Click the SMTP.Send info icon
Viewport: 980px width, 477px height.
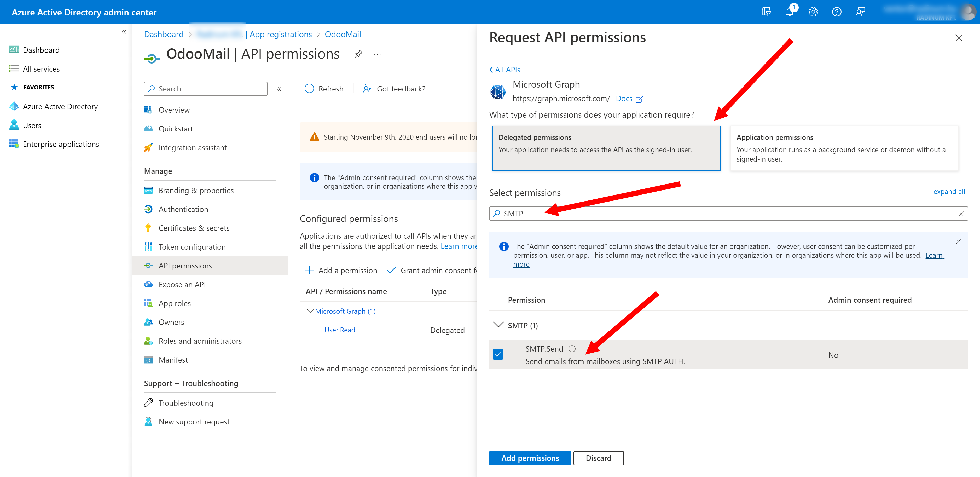tap(572, 349)
